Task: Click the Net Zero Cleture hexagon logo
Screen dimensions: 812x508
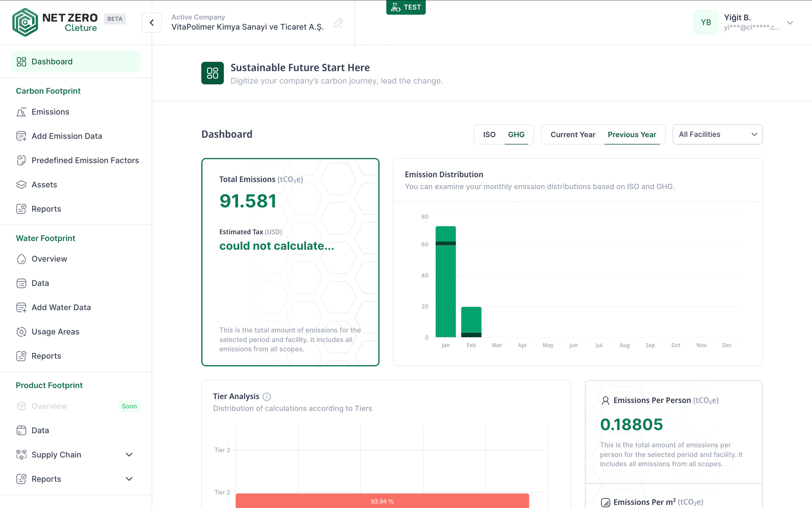Action: click(25, 22)
